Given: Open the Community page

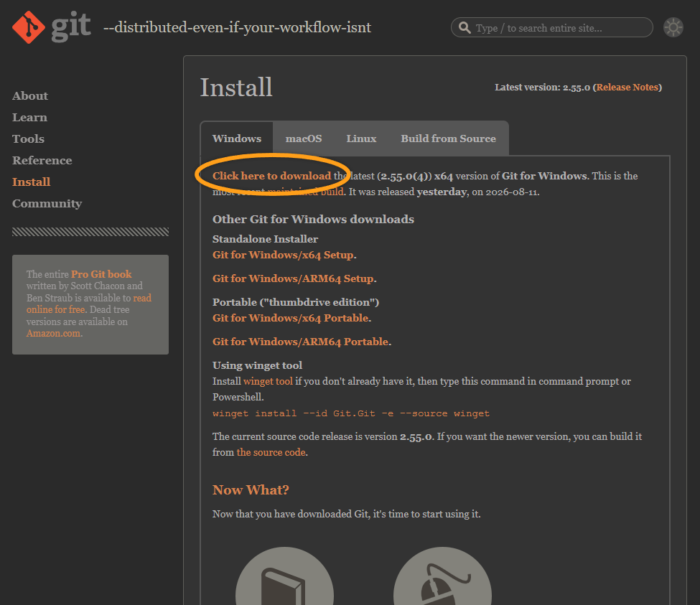Looking at the screenshot, I should pyautogui.click(x=47, y=203).
